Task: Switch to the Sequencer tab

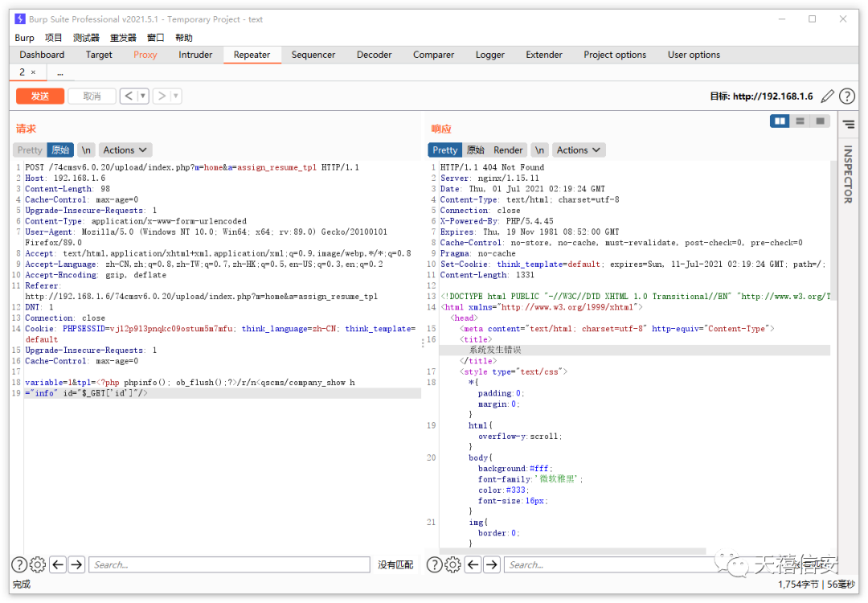Action: point(313,55)
